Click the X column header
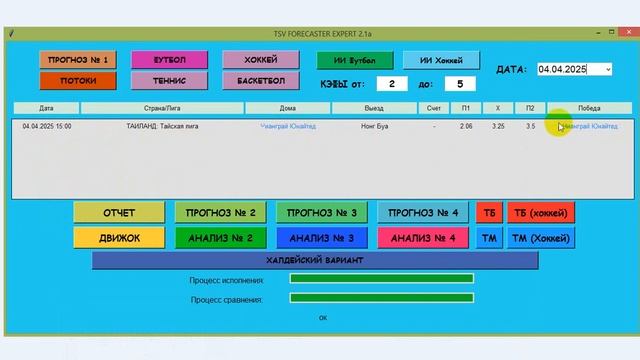This screenshot has height=360, width=640. (x=498, y=108)
